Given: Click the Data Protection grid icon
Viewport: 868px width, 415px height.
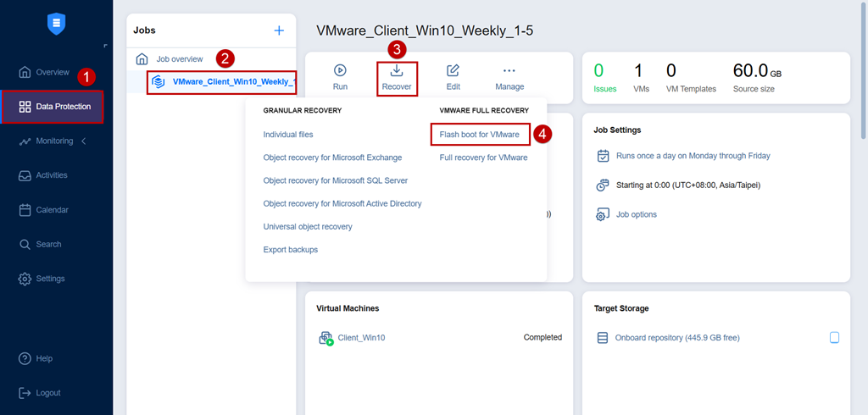Looking at the screenshot, I should pos(25,107).
